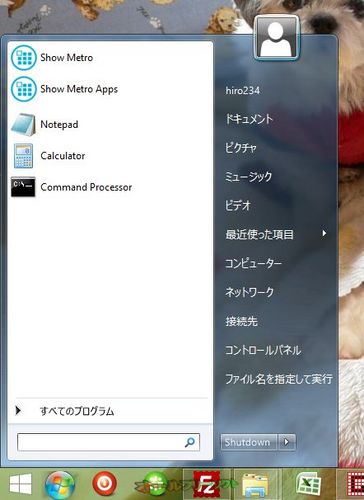
Task: Launch Notepad from its notepad icon
Action: point(23,125)
